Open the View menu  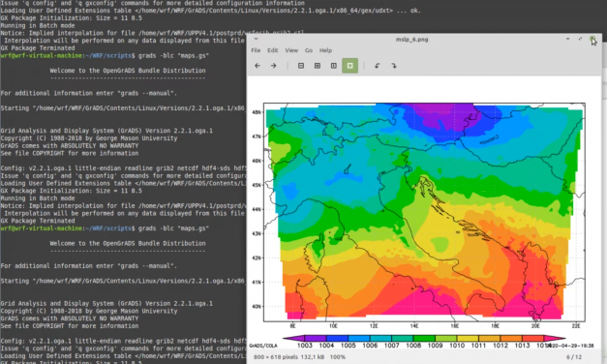click(291, 50)
